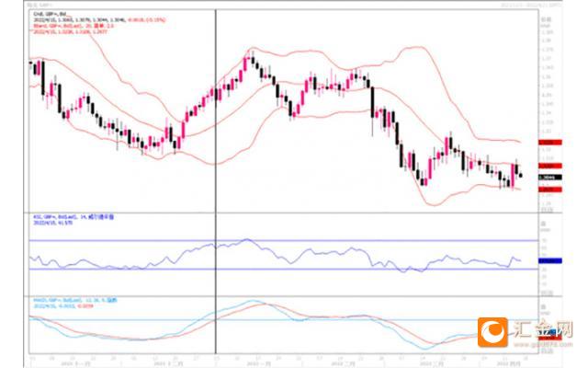Select the blue RSI indicator legend
The height and width of the screenshot is (368, 588).
[x=73, y=217]
